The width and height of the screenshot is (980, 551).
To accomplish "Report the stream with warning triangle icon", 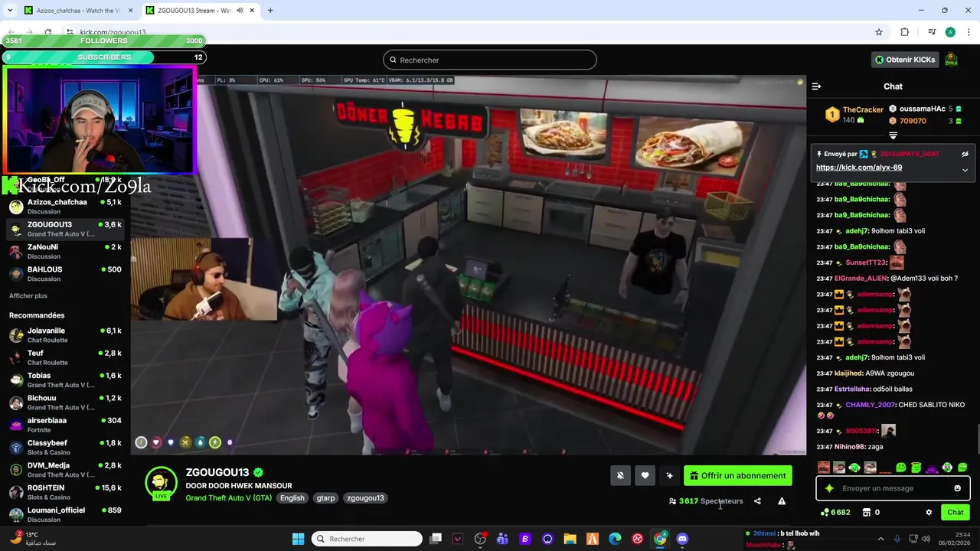I will (x=782, y=501).
